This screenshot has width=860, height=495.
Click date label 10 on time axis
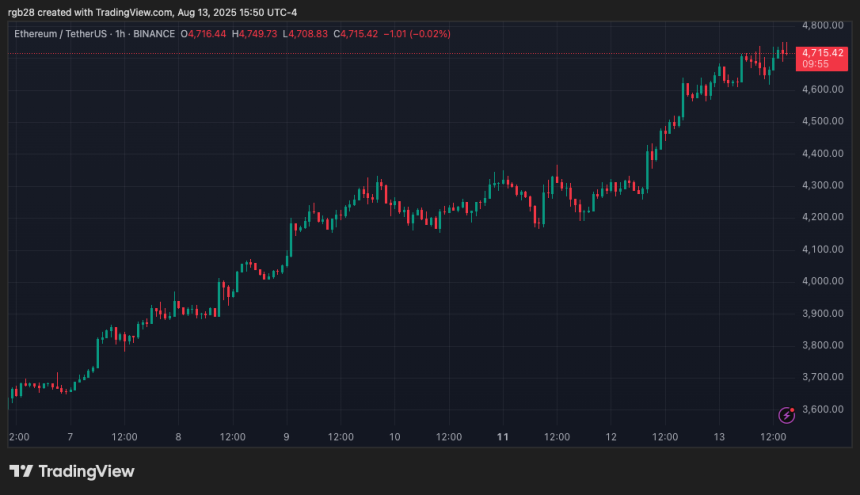click(394, 437)
